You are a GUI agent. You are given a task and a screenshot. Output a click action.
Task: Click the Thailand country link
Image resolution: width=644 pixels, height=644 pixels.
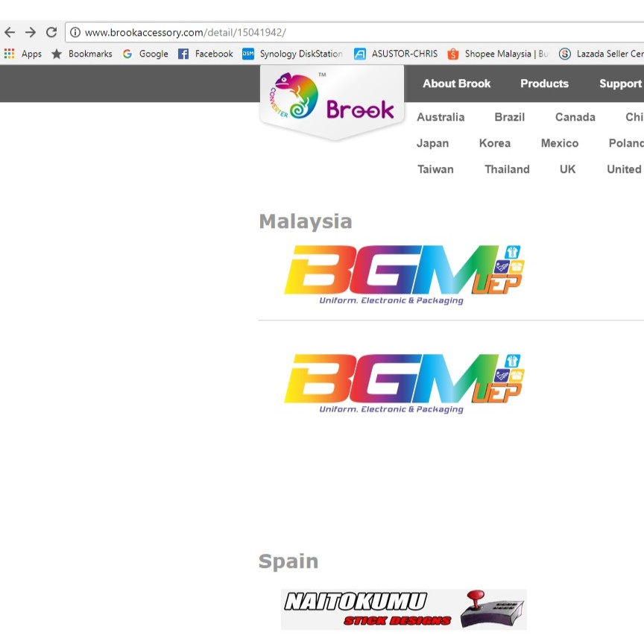click(507, 169)
